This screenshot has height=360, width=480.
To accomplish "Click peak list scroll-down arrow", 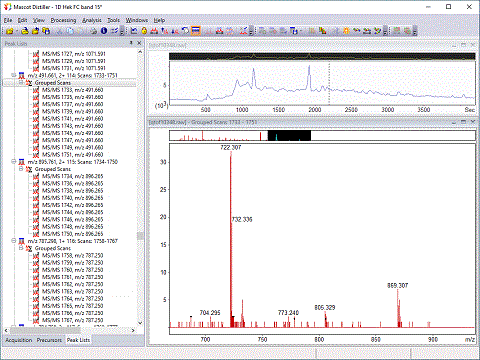I will pos(140,323).
